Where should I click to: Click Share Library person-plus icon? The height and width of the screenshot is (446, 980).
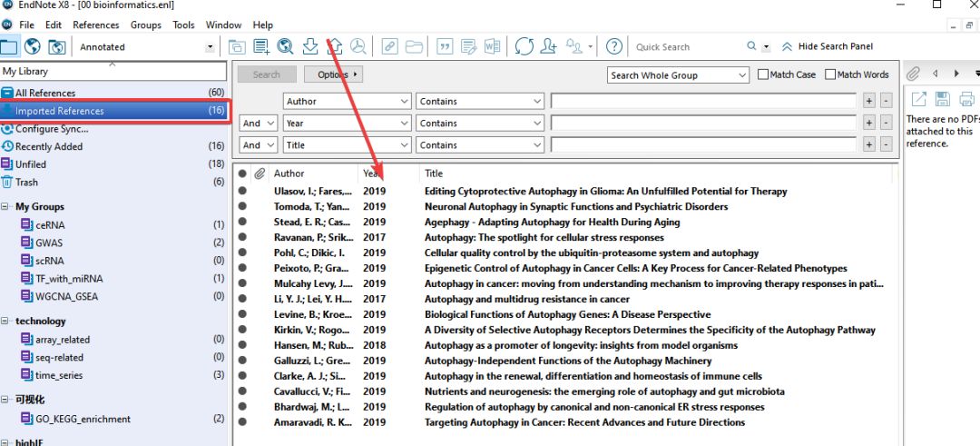pos(549,46)
